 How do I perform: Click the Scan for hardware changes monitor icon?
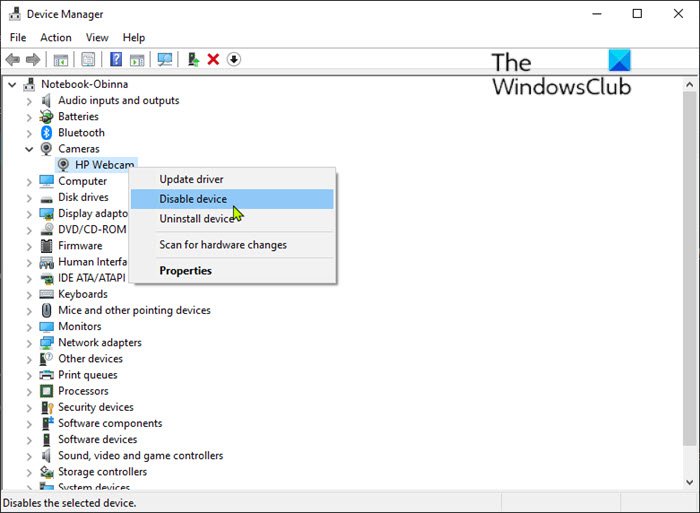pos(165,59)
